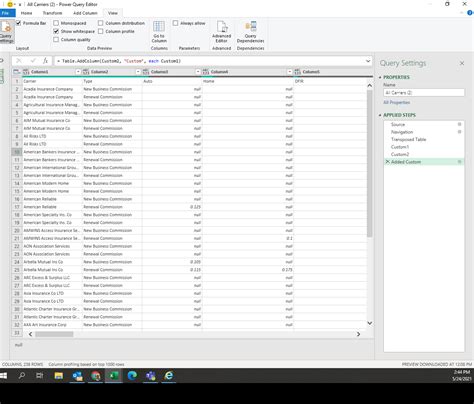Viewport: 474px width, 404px height.
Task: Expand the formula bar with chevron
Action: coord(368,61)
